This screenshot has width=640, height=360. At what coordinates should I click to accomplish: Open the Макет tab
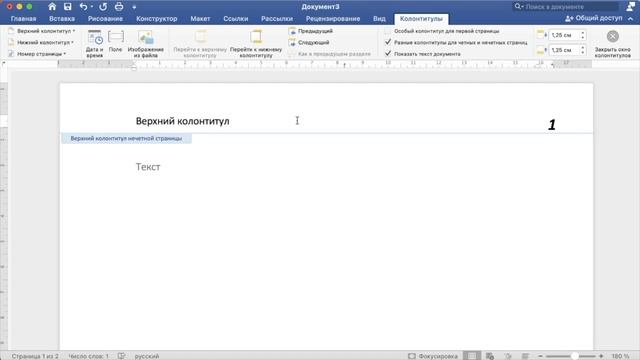200,19
